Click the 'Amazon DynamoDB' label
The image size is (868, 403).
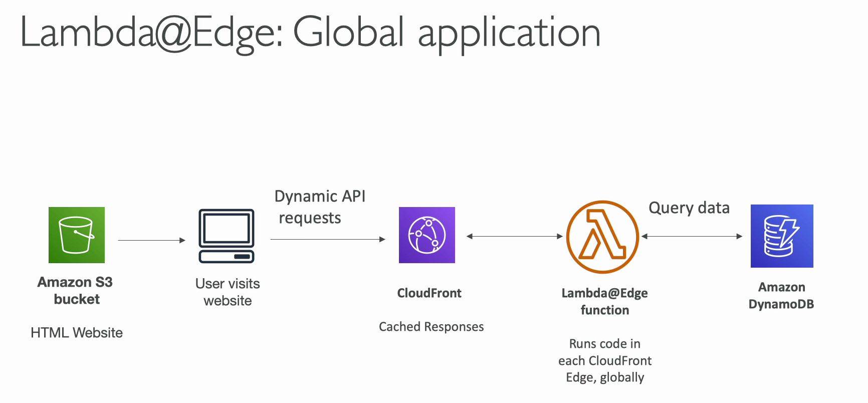pos(781,296)
